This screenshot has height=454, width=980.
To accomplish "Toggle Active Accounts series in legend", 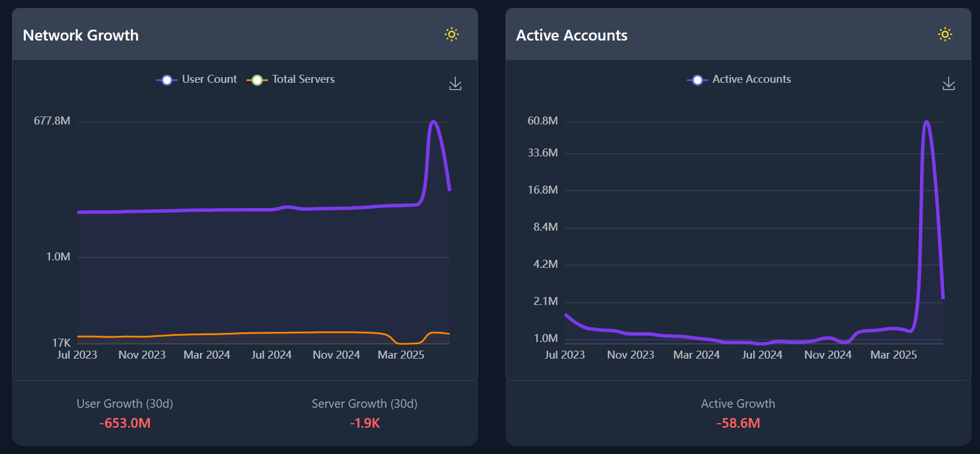I will point(751,79).
